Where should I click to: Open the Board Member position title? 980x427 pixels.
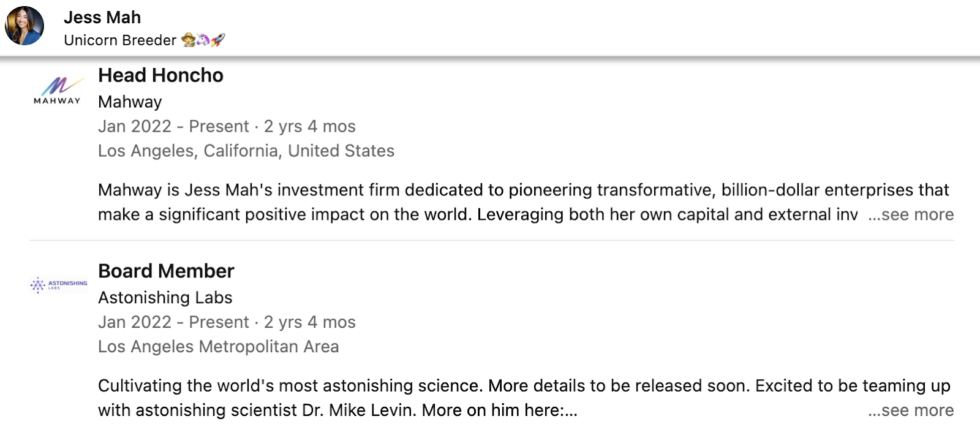tap(166, 271)
